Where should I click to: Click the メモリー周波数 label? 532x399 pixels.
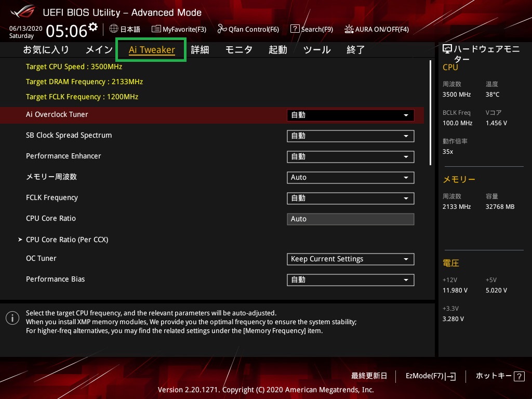[x=51, y=177]
